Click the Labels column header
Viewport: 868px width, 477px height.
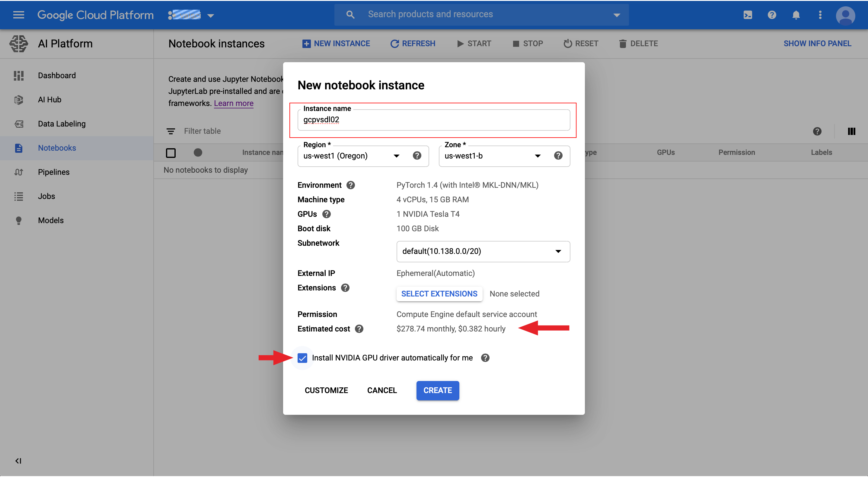click(x=821, y=153)
